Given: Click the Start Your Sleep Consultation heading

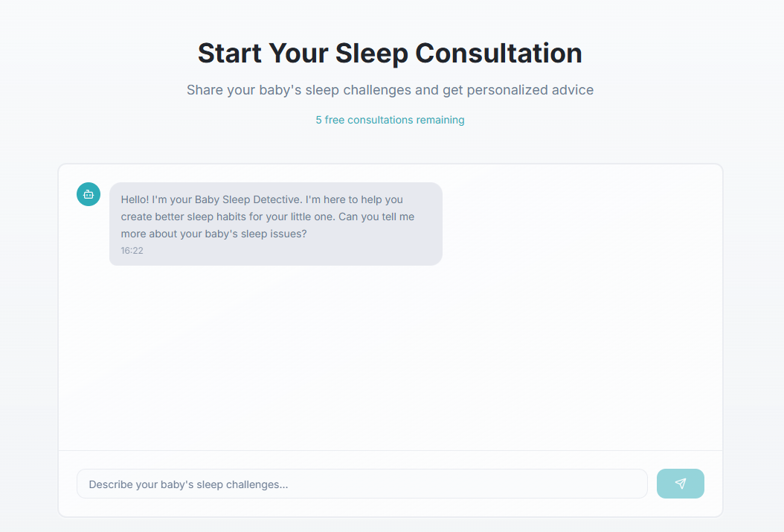Looking at the screenshot, I should tap(390, 53).
